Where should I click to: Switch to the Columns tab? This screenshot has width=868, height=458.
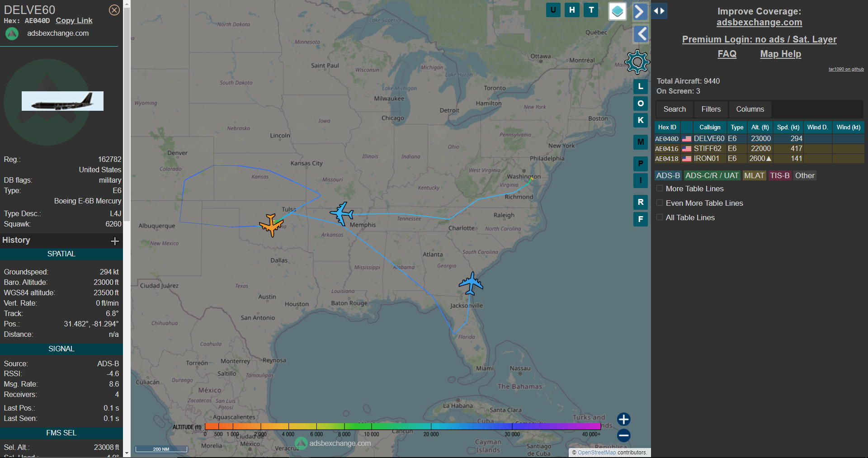(750, 109)
